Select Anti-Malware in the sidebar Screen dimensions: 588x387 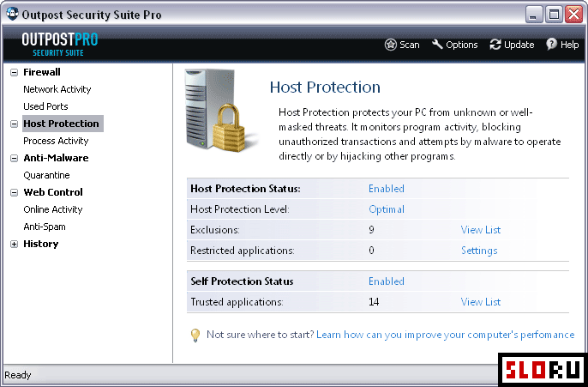point(56,158)
